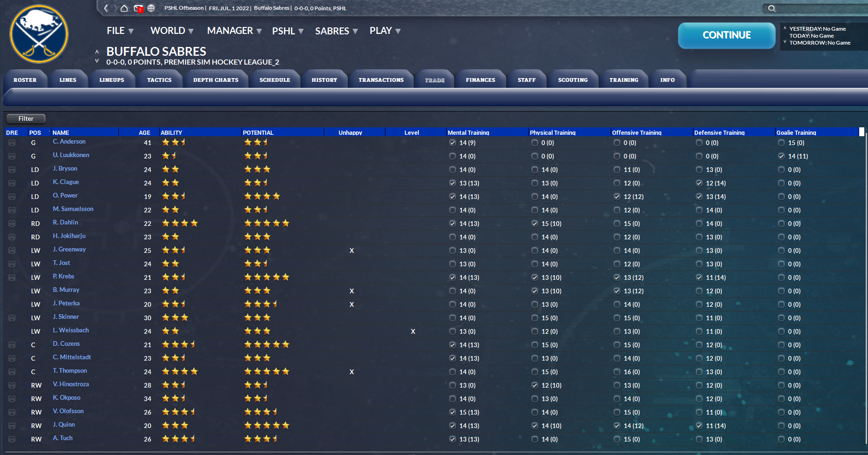
Task: Uncheck Goalie Training for U. Luukkonen
Action: click(x=781, y=156)
